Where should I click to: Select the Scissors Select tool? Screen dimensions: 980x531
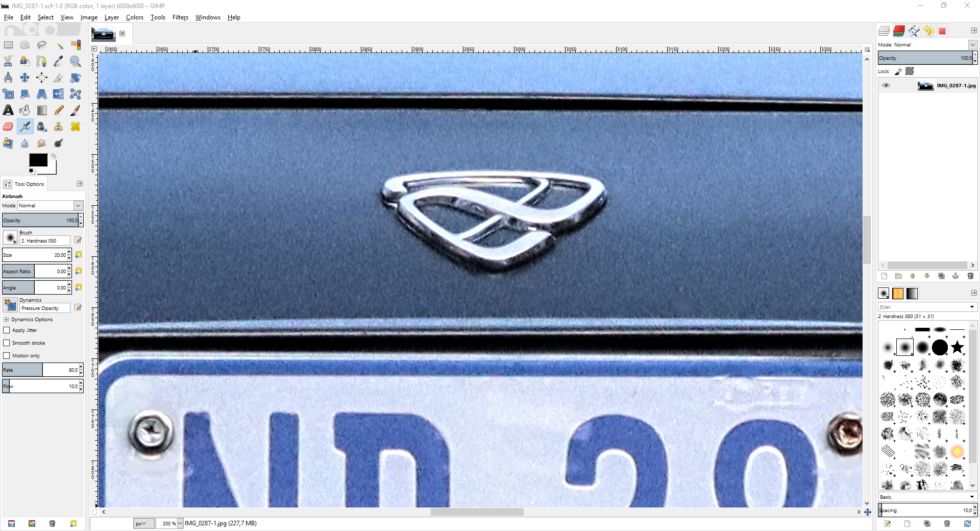pos(8,61)
